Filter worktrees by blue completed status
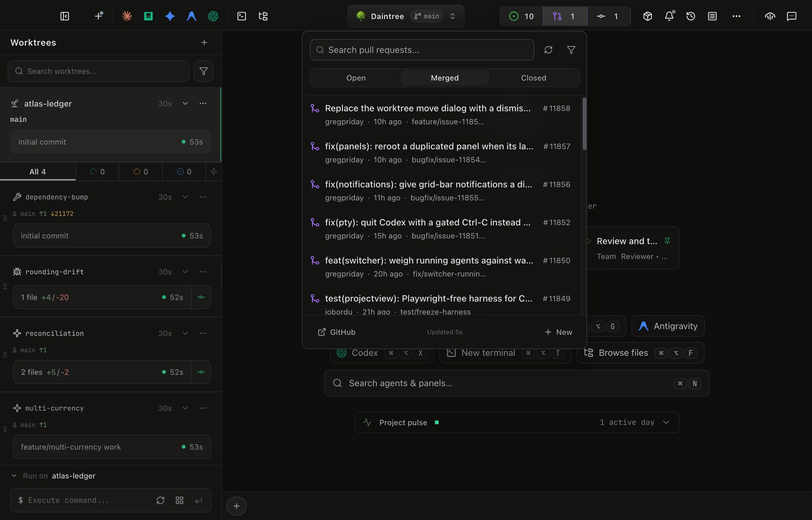 pyautogui.click(x=184, y=172)
